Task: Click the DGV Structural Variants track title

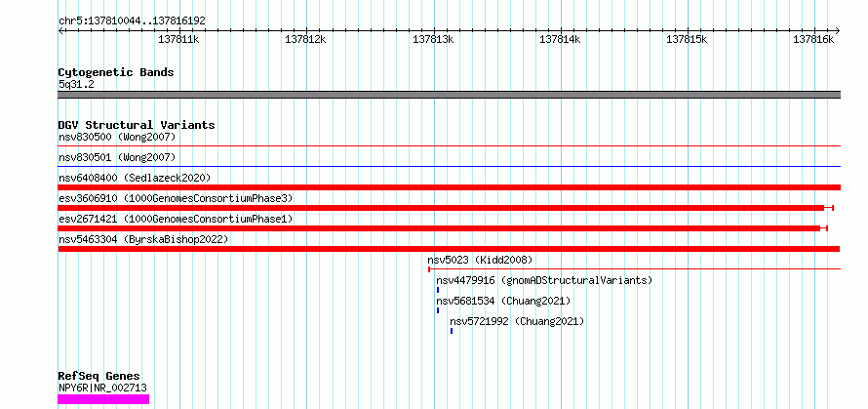Action: click(x=137, y=125)
